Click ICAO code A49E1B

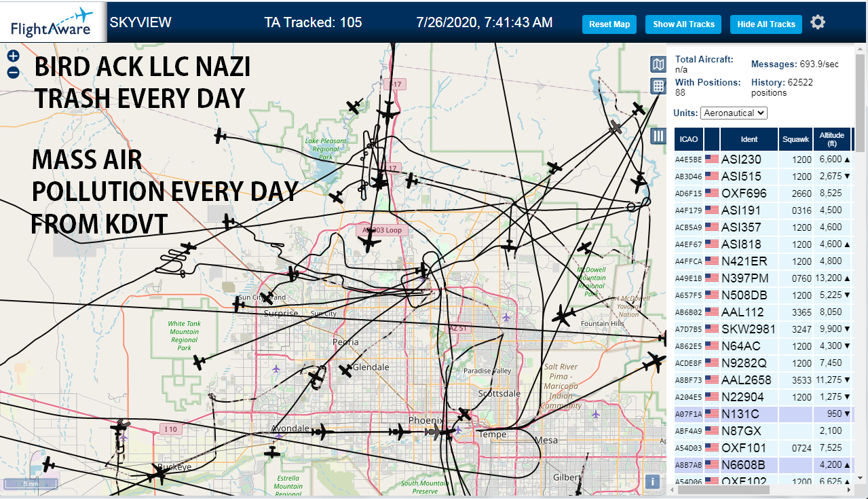pos(688,278)
